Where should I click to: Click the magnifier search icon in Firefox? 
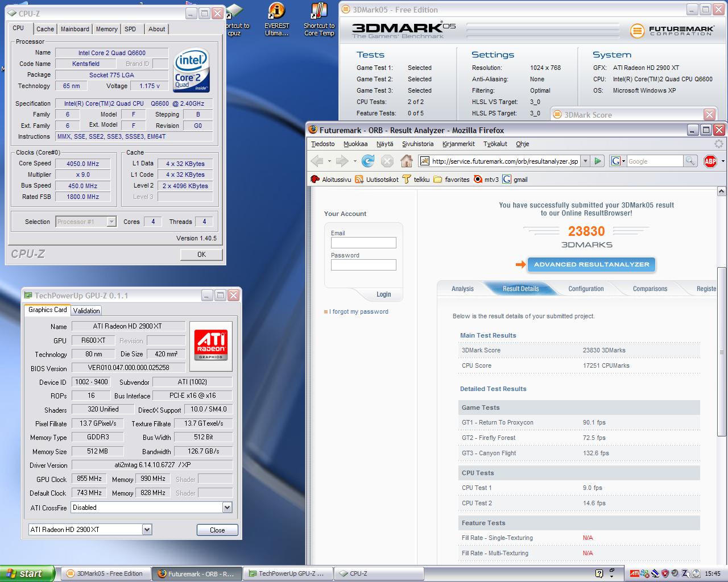[690, 161]
